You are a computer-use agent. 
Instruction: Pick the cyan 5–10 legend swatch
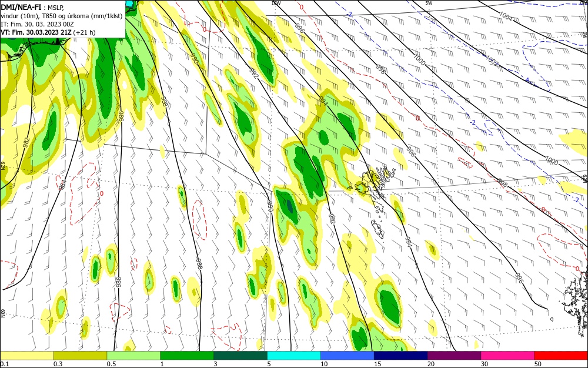tap(294, 356)
